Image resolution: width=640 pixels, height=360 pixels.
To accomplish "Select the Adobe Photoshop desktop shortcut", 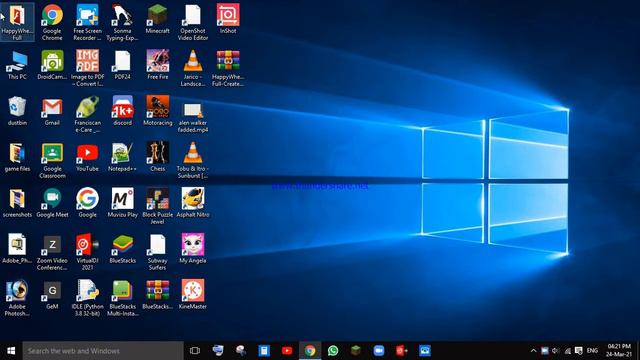I will tap(17, 298).
